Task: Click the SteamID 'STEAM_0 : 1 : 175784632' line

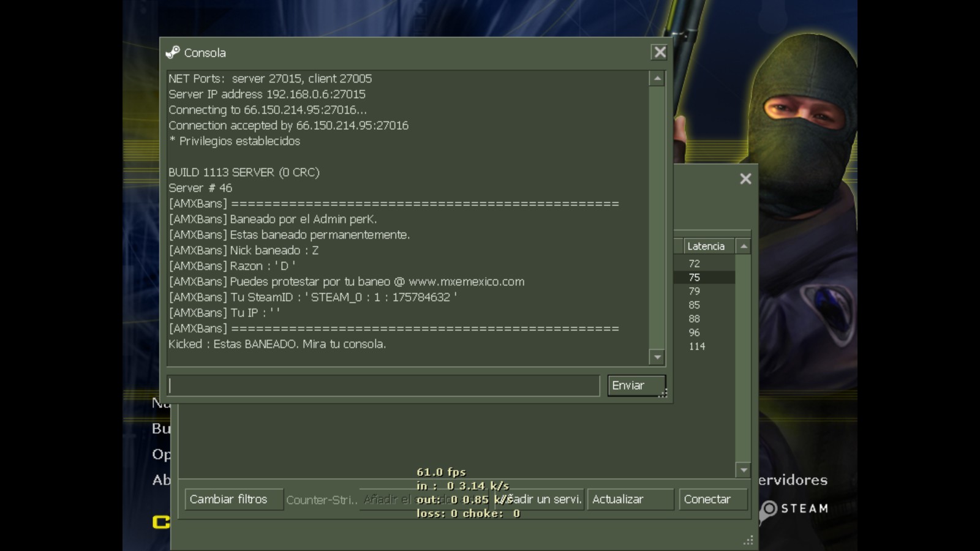Action: 312,298
